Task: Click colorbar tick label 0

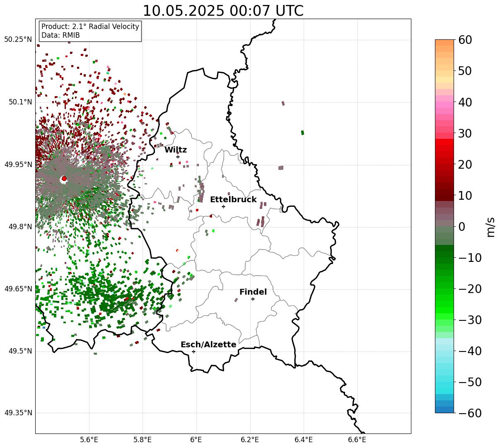Action: pyautogui.click(x=461, y=227)
